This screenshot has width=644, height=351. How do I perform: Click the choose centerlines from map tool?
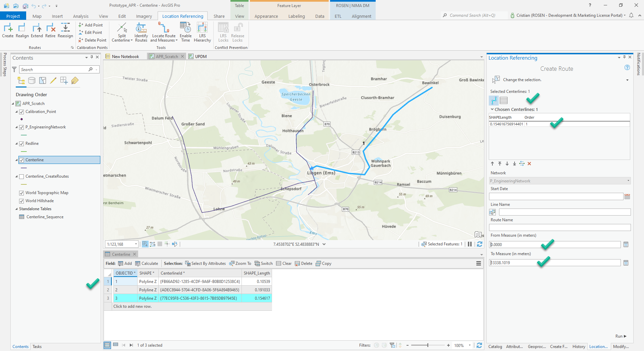[494, 100]
